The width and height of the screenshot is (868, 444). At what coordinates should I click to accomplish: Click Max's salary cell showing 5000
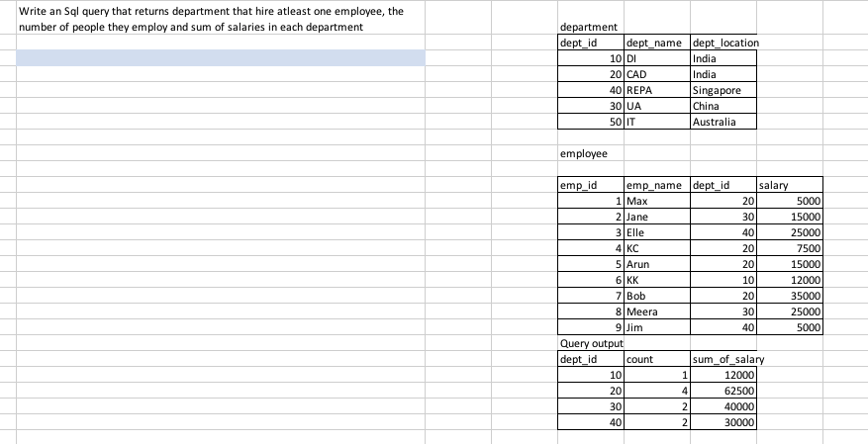pyautogui.click(x=790, y=202)
